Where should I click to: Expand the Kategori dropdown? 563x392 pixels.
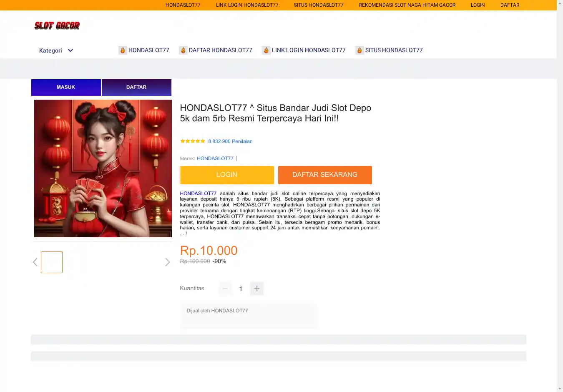[56, 50]
